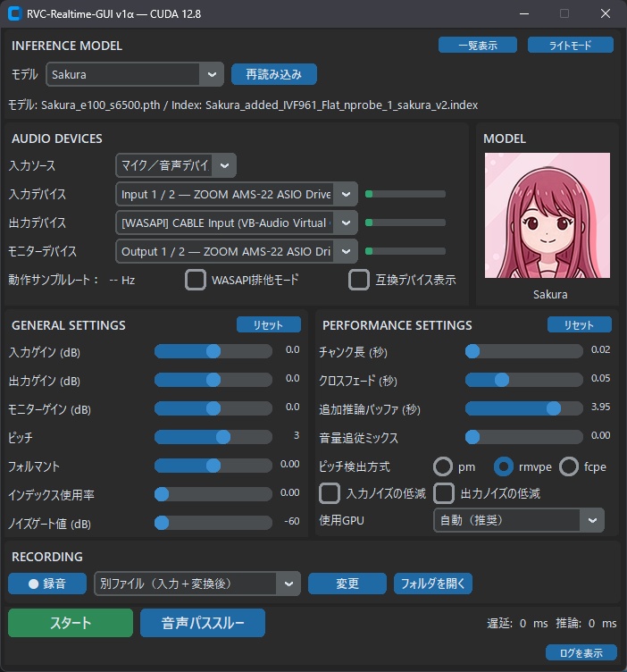
Task: Click フォルダを開く button
Action: (433, 584)
